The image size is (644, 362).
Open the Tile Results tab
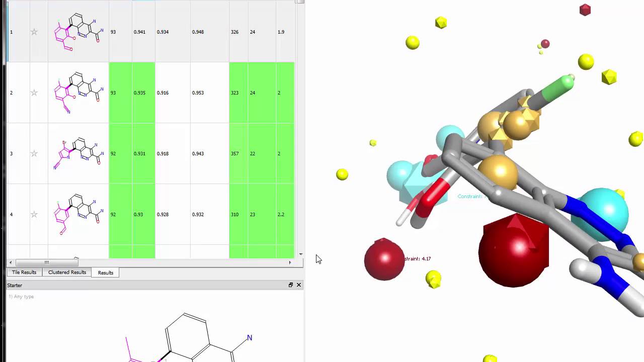click(24, 272)
